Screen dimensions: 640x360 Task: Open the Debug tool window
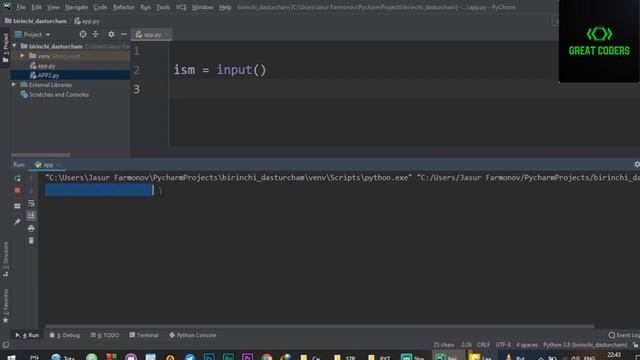click(x=65, y=335)
